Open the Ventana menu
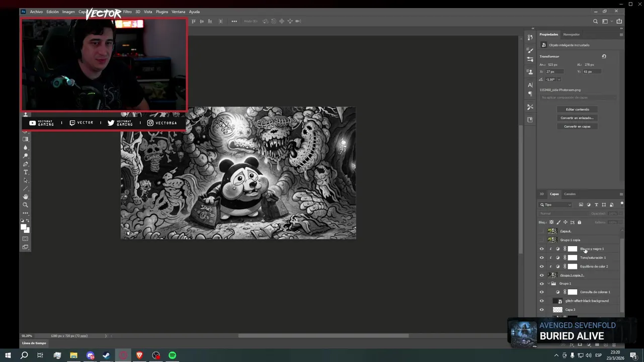Viewport: 644px width, 362px height. point(179,12)
